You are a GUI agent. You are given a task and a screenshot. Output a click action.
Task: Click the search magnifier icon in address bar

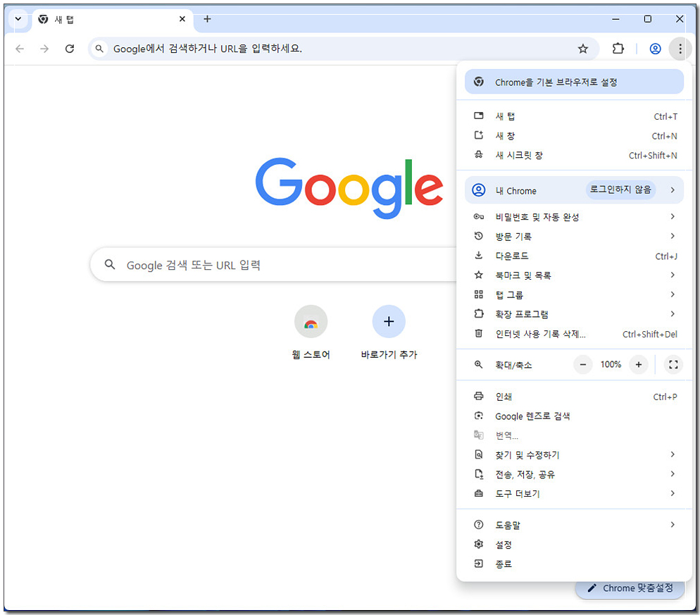(x=99, y=49)
